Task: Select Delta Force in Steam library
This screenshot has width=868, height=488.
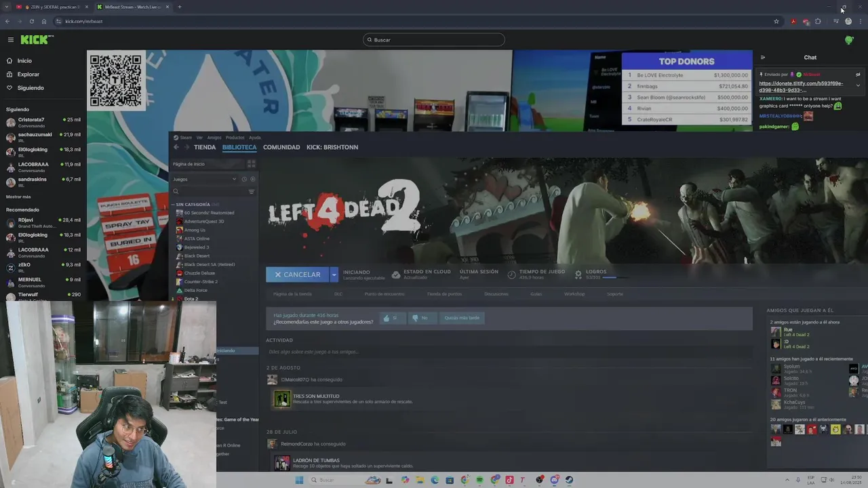Action: click(x=195, y=290)
